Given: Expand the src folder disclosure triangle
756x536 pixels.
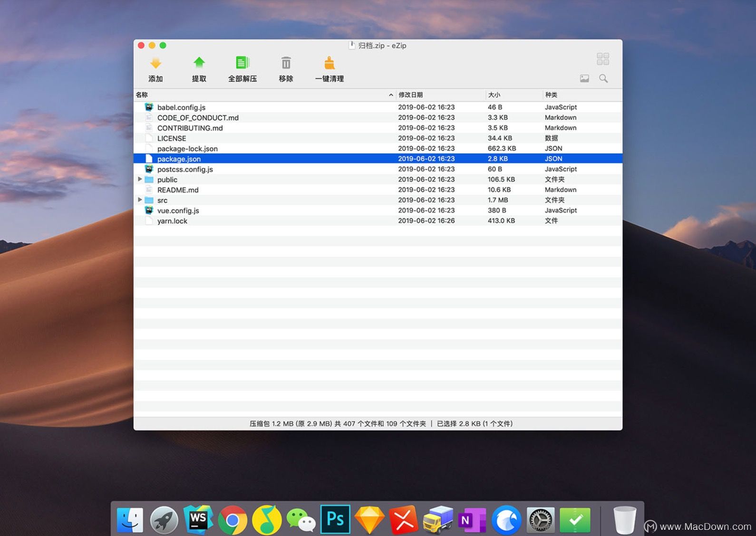Looking at the screenshot, I should click(140, 200).
